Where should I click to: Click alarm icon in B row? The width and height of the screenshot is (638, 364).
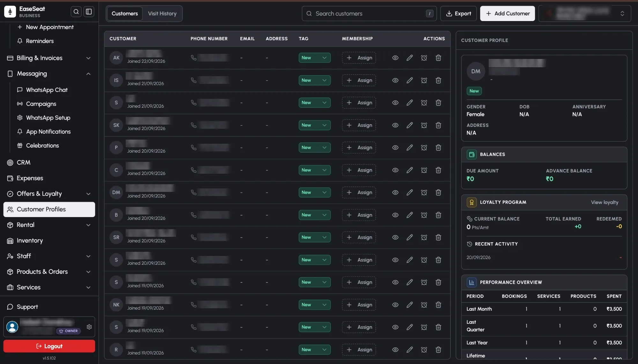[x=424, y=215]
